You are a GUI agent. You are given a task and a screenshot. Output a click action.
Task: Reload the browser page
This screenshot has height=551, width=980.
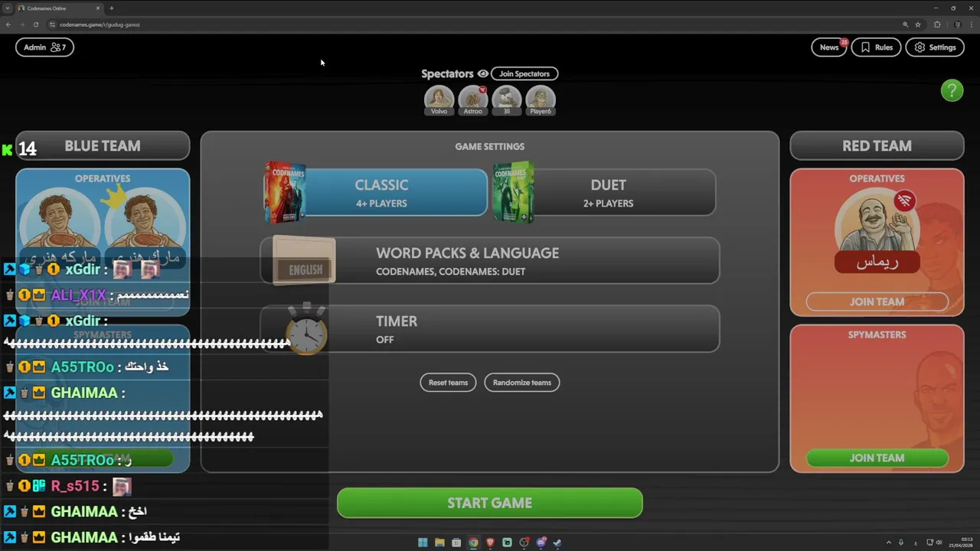[36, 24]
